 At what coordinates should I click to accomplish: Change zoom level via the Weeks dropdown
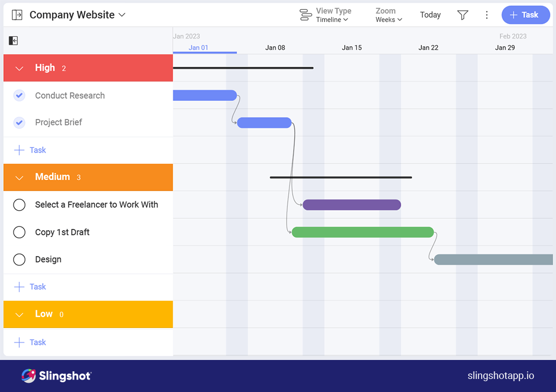pyautogui.click(x=388, y=18)
